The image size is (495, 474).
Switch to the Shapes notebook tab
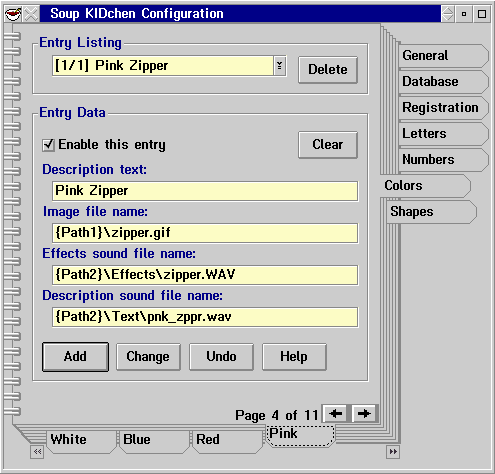pyautogui.click(x=431, y=212)
